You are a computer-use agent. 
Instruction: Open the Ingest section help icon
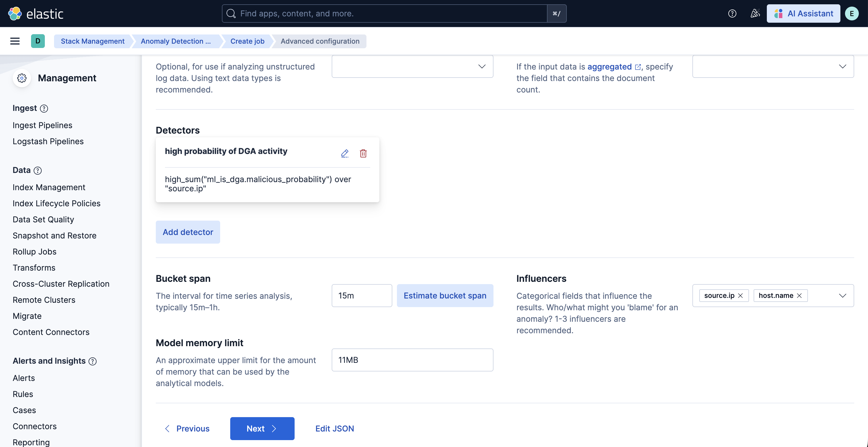(44, 108)
